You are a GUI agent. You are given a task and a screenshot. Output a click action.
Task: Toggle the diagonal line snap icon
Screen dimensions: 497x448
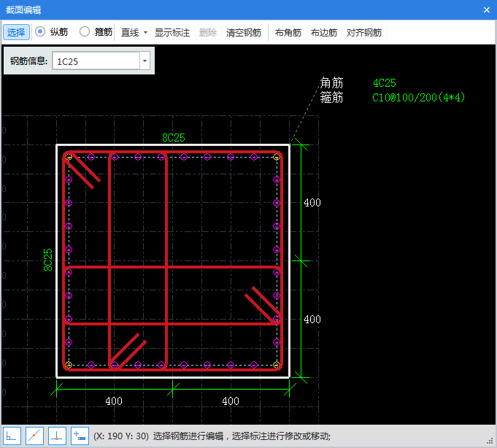pos(34,436)
